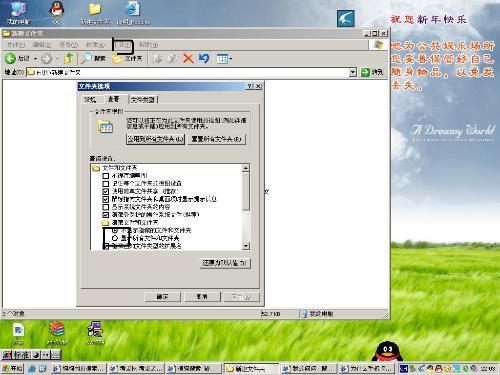Uncheck the show pop-up description checkbox
The image size is (500, 375).
click(x=106, y=199)
